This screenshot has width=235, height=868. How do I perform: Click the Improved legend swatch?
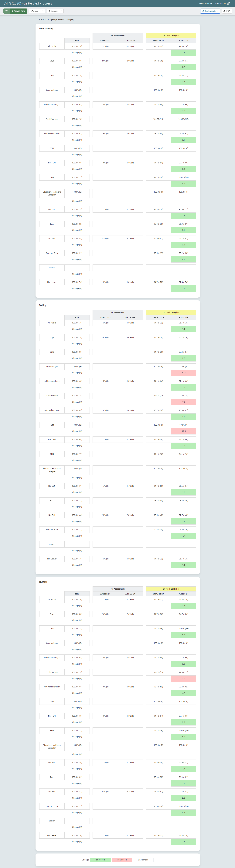coord(100,860)
